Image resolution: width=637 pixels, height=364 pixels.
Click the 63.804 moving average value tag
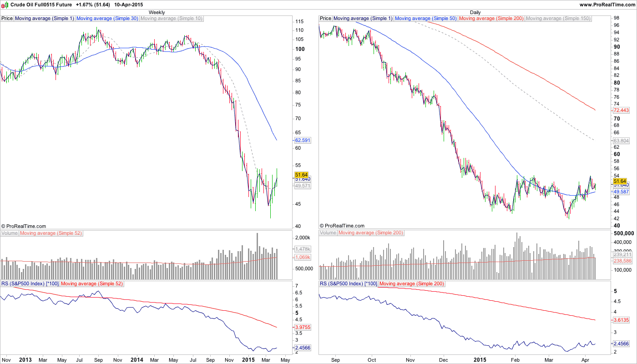tap(621, 141)
